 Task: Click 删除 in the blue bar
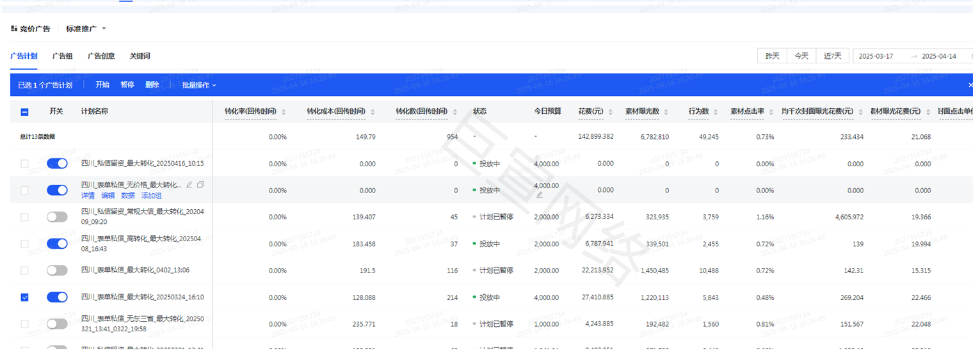[x=152, y=85]
